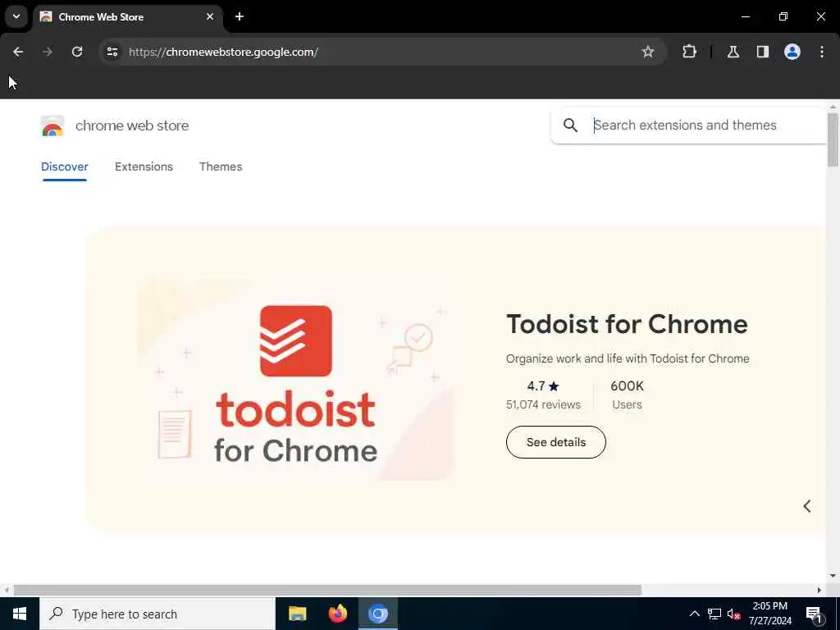Show hidden system tray icons
Image resolution: width=840 pixels, height=630 pixels.
coord(694,614)
